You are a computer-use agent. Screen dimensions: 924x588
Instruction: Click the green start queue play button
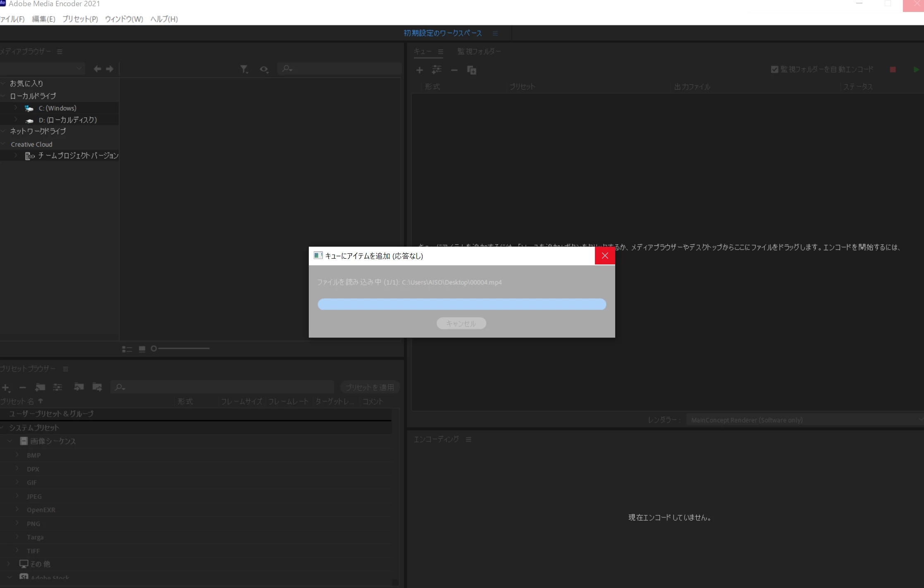[916, 70]
